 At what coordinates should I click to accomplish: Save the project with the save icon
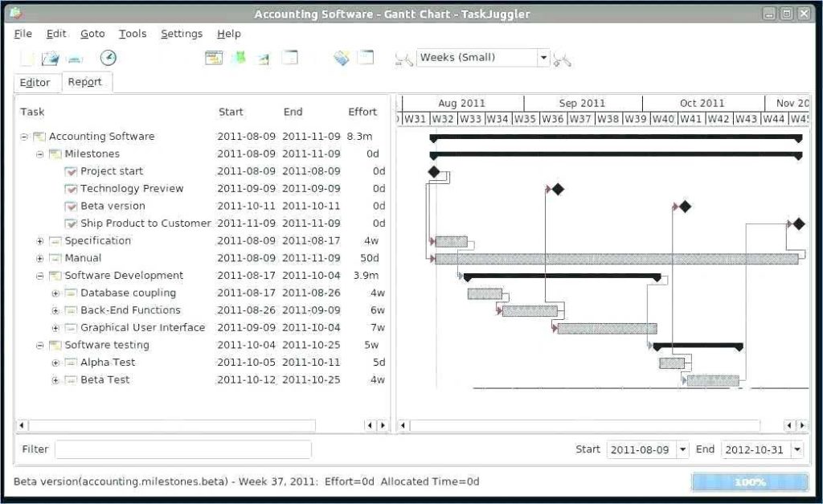76,58
